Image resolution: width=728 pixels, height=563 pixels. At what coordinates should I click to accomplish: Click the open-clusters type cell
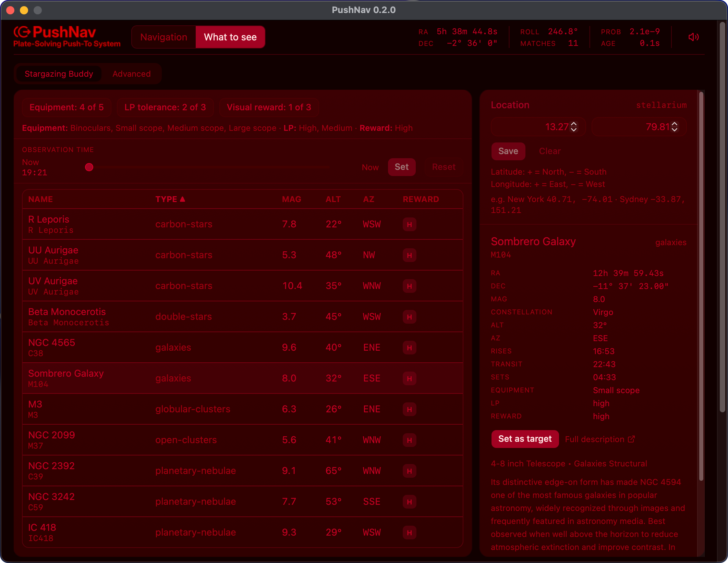186,440
